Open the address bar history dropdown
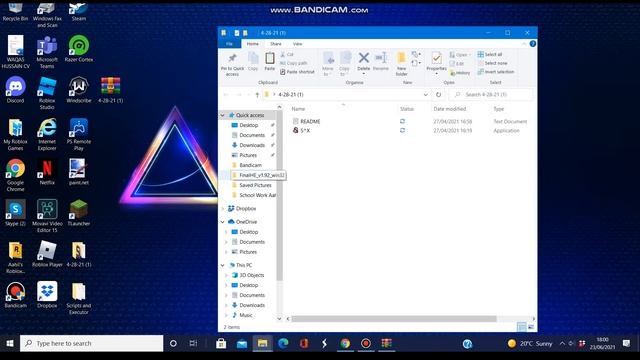 pyautogui.click(x=426, y=95)
